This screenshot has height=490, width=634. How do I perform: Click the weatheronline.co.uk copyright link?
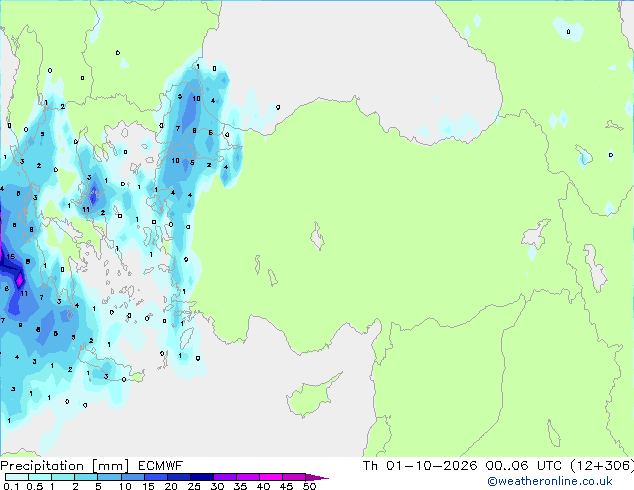(x=549, y=481)
